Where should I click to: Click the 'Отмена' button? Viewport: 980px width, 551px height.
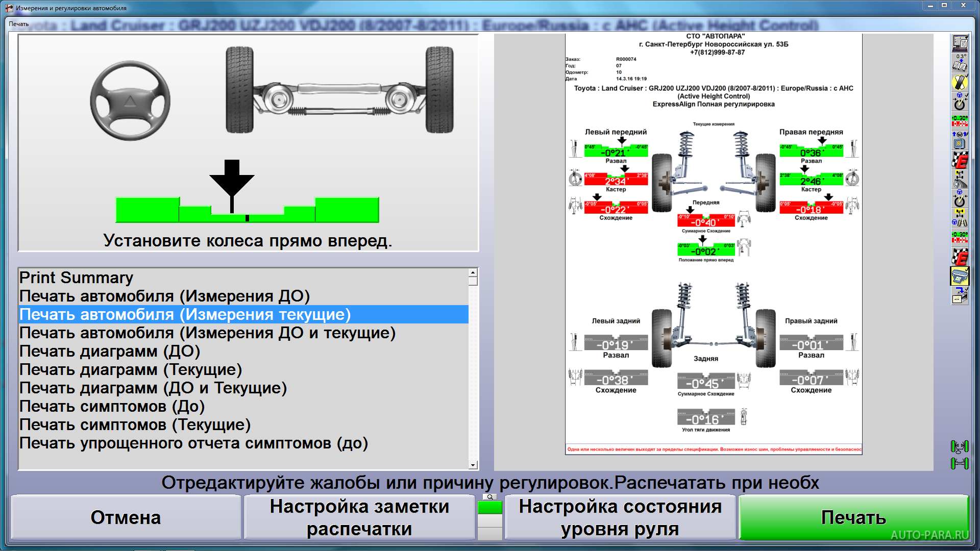pyautogui.click(x=126, y=517)
